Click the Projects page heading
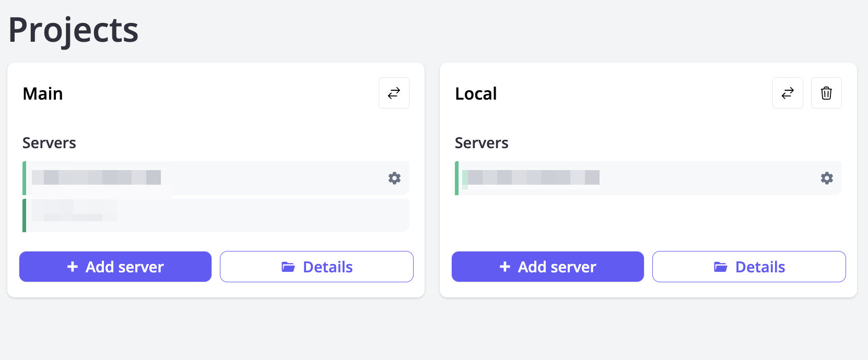The width and height of the screenshot is (868, 360). (73, 30)
